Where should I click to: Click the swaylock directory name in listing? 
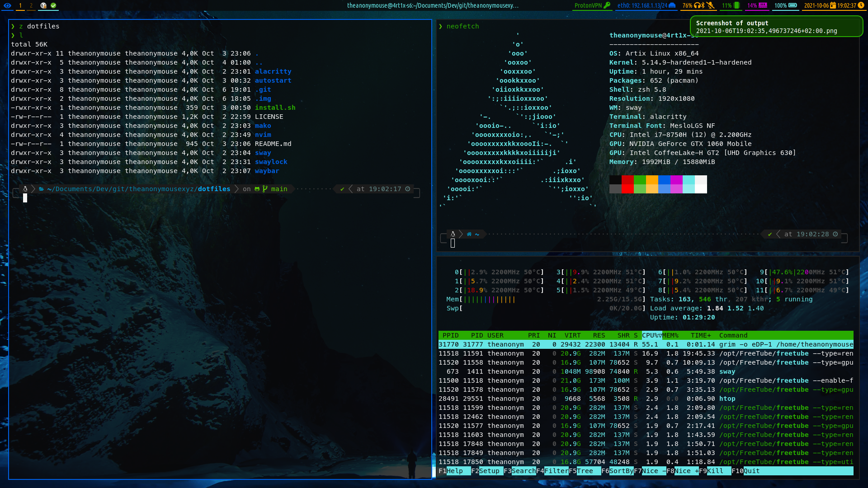point(271,162)
